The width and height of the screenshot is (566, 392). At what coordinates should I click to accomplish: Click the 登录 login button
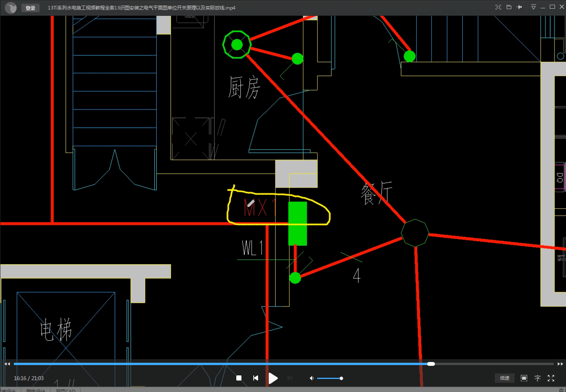(30, 8)
